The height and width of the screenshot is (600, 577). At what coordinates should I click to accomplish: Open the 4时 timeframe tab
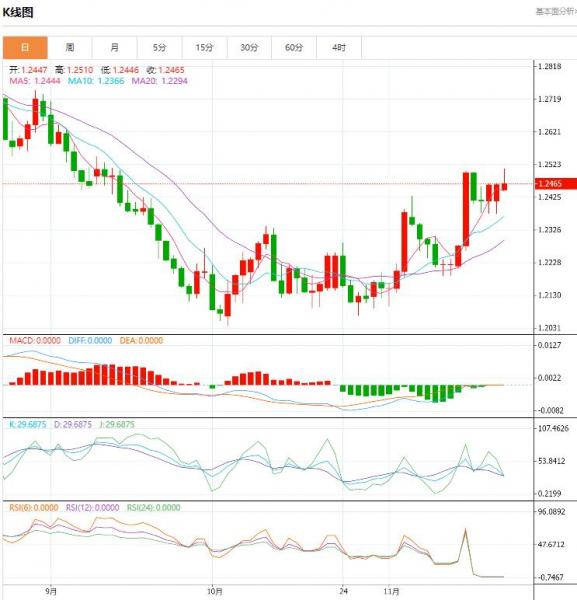tap(339, 47)
